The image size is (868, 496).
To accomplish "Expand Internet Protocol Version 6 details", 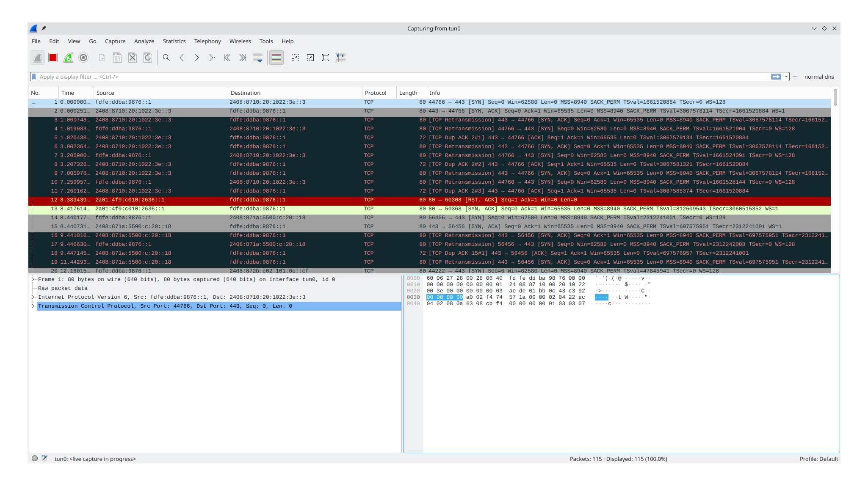I will click(33, 297).
